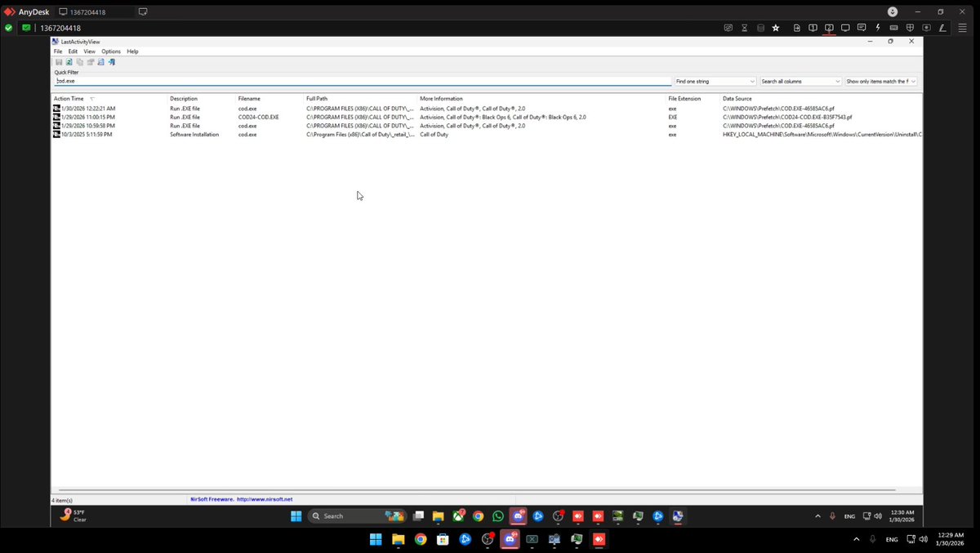
Task: Click the AnyDesk star favorite icon
Action: click(x=776, y=28)
